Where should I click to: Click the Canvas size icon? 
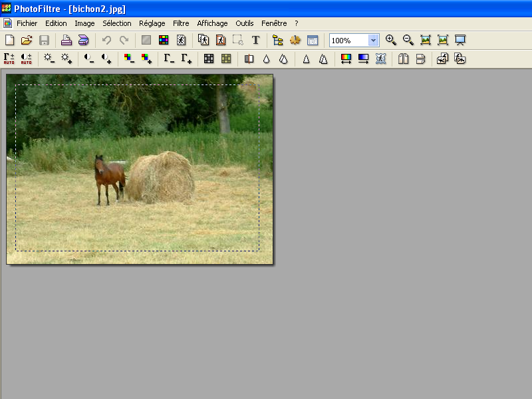pos(221,40)
